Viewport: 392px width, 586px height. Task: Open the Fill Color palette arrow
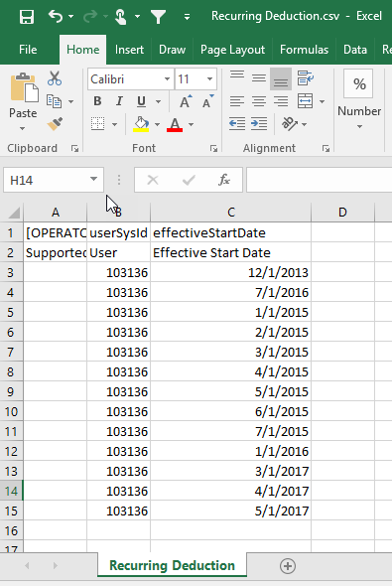157,124
